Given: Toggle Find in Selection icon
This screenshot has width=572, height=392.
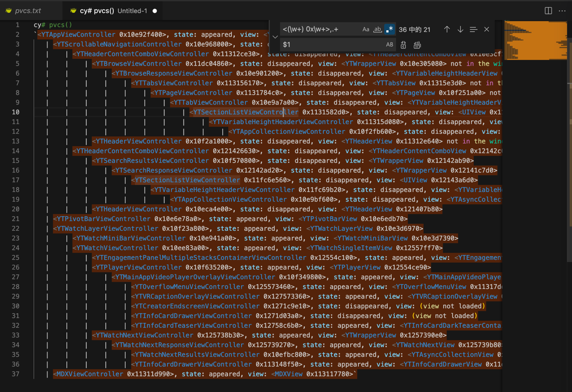Looking at the screenshot, I should coord(473,30).
